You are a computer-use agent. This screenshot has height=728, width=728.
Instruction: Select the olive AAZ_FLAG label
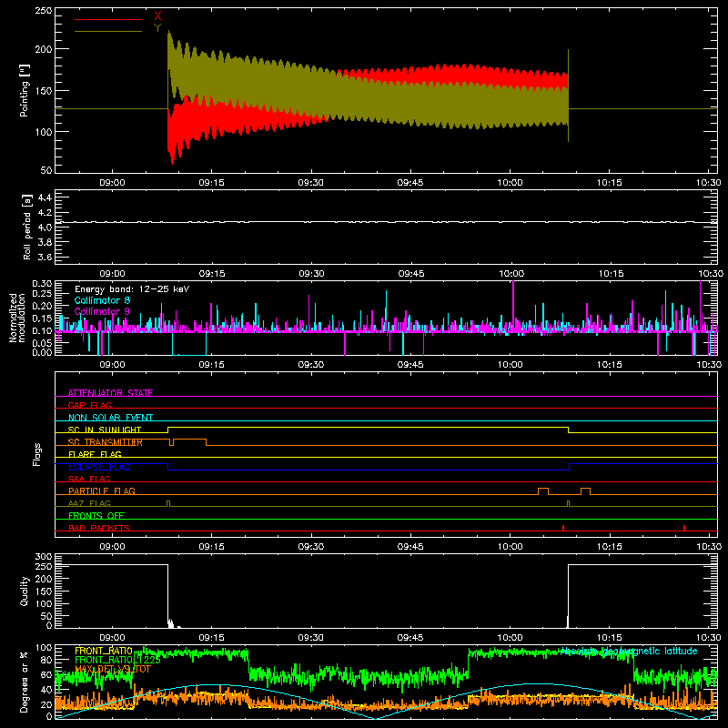[x=89, y=503]
